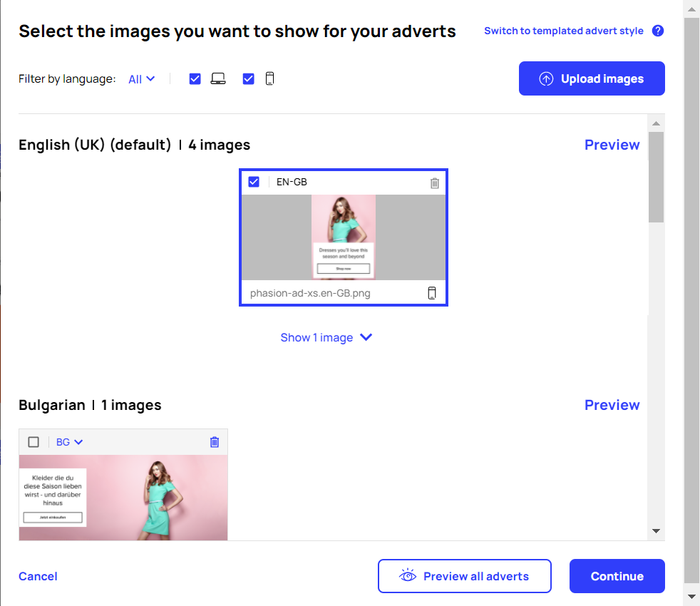This screenshot has height=606, width=700.
Task: Deselect the EN-GB image checkbox
Action: coord(254,182)
